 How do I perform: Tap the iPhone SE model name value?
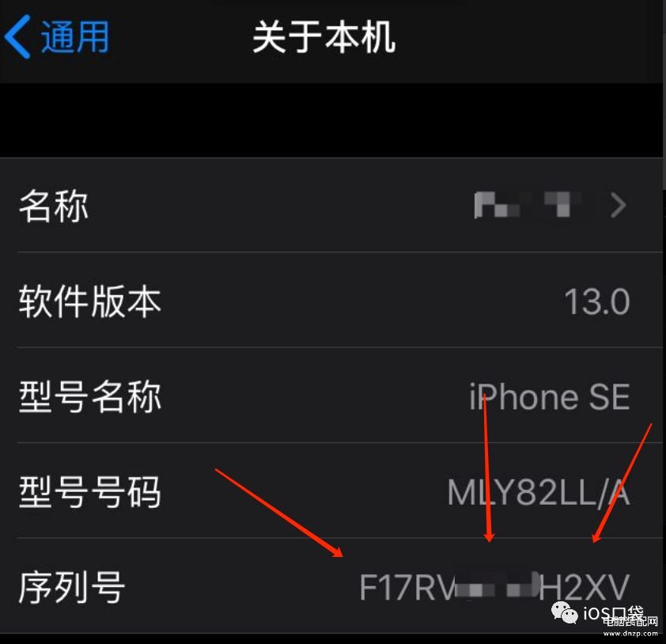coord(549,397)
